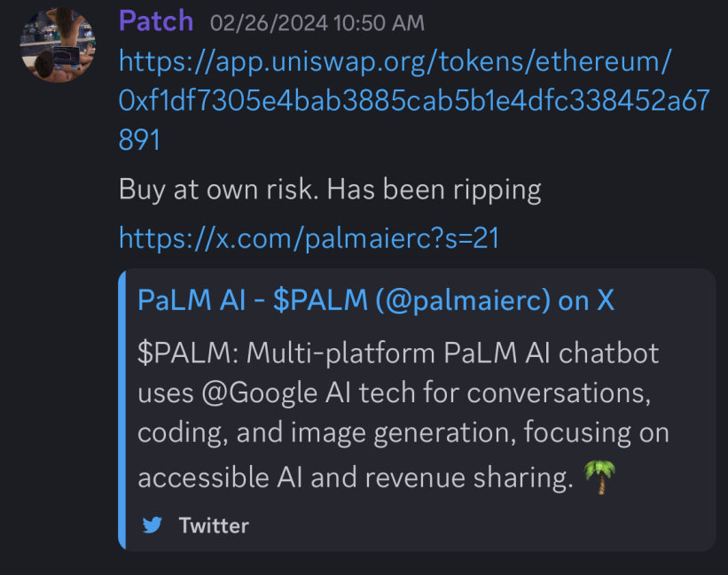
Task: Click the "$PALM:" text starting the description
Action: 188,354
